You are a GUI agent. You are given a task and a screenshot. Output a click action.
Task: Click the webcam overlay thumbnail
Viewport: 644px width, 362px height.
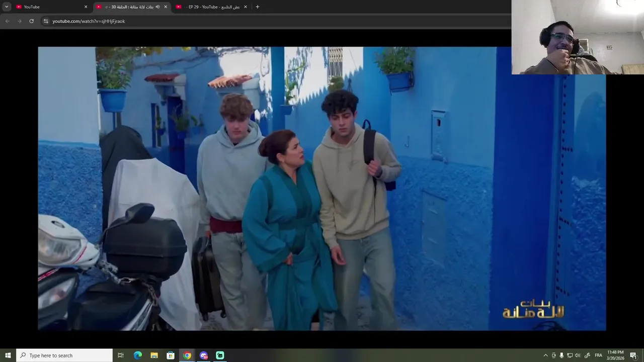578,37
